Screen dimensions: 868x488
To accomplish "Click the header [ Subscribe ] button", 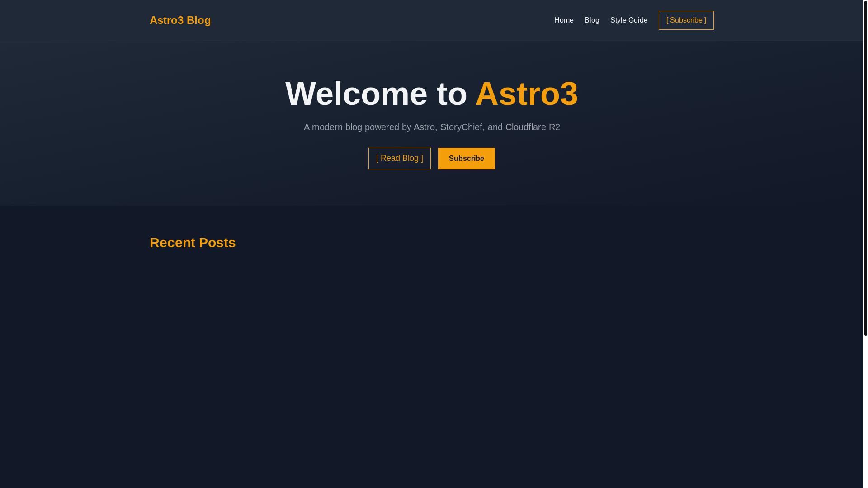I will pyautogui.click(x=686, y=20).
